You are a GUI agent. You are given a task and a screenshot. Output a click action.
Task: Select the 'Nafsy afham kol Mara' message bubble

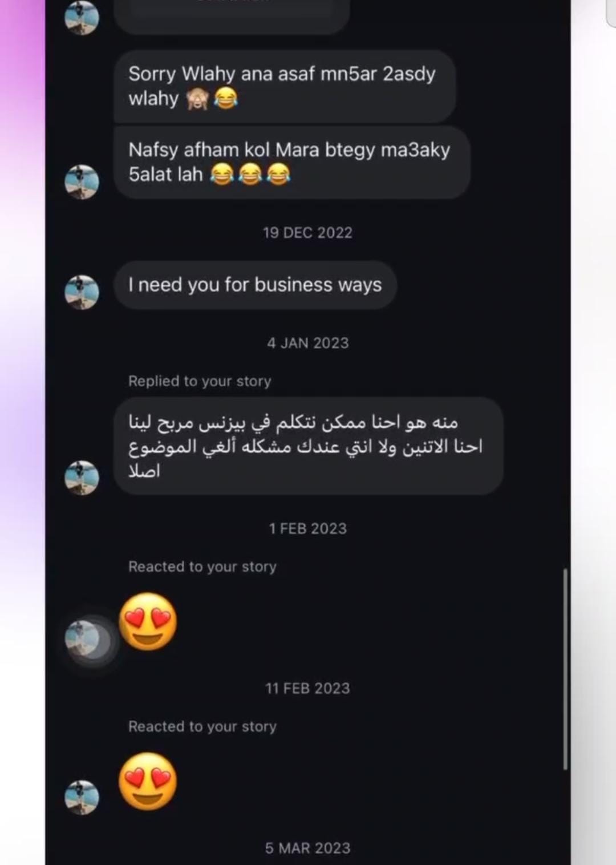click(x=292, y=163)
